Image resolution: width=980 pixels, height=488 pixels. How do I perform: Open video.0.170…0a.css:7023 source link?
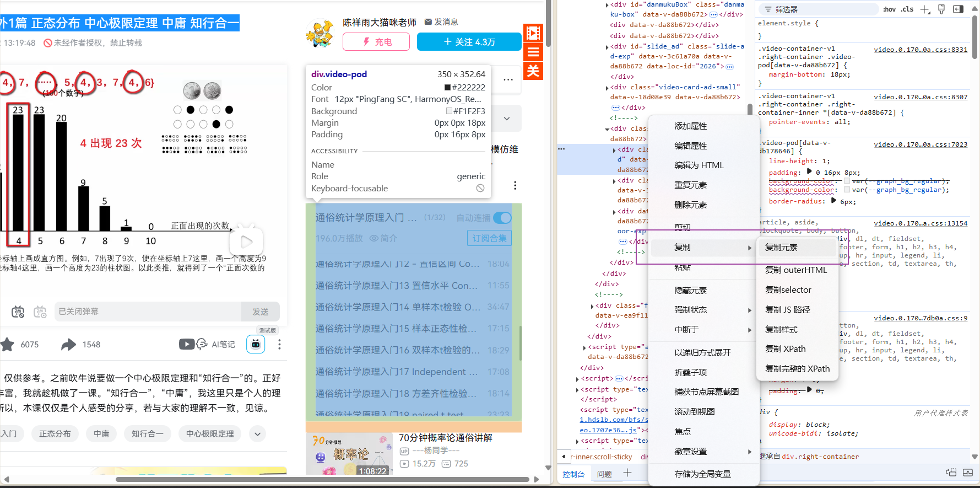tap(921, 144)
